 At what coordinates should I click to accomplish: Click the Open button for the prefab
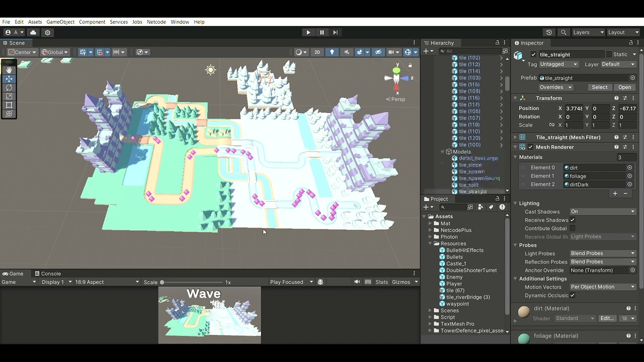click(x=624, y=87)
